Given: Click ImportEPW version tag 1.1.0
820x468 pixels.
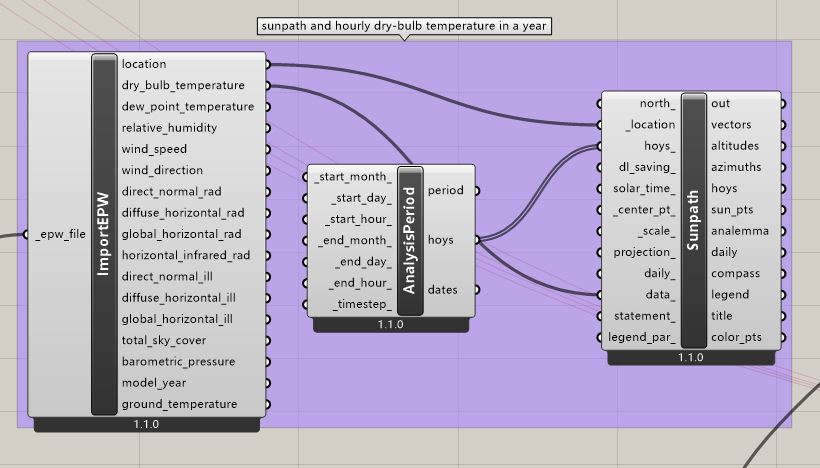Looking at the screenshot, I should pyautogui.click(x=146, y=425).
